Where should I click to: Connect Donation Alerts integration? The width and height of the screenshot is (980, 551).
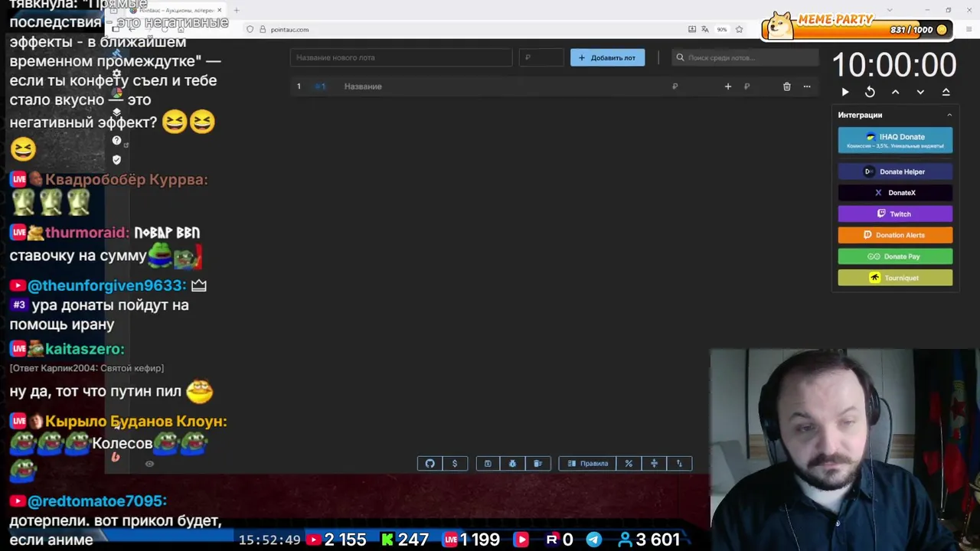895,235
